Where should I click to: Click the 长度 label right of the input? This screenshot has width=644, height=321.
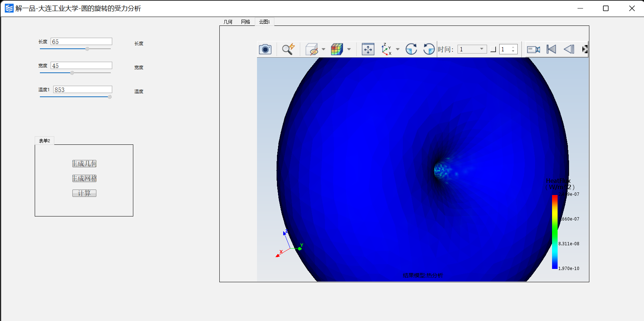point(139,44)
